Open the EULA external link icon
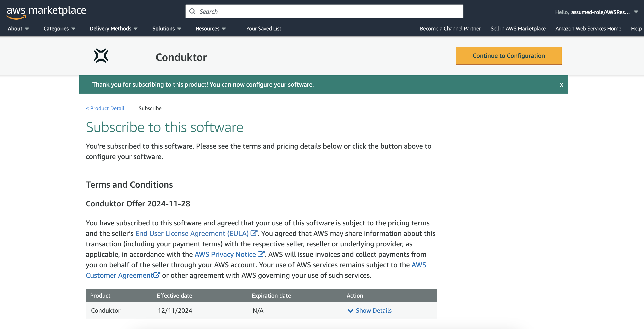Viewport: 644px width, 329px height. [254, 233]
